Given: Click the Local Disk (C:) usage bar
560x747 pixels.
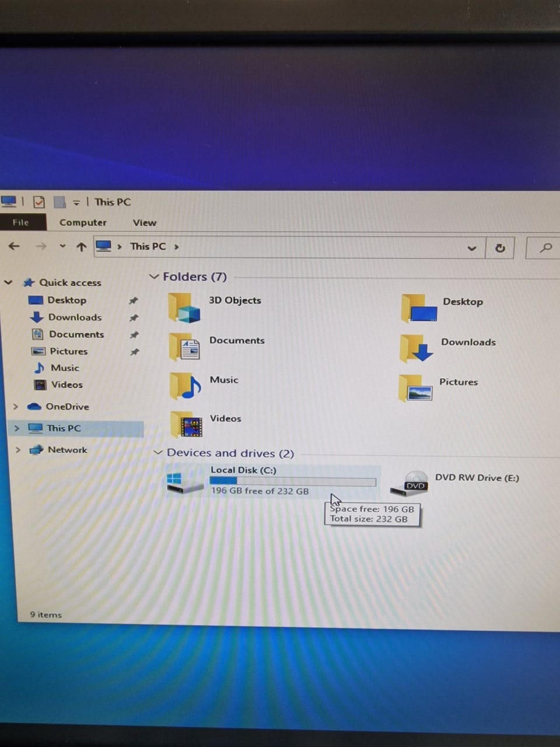Looking at the screenshot, I should [293, 481].
